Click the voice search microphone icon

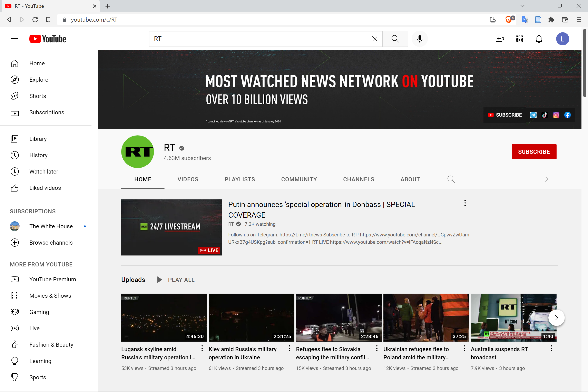point(420,39)
